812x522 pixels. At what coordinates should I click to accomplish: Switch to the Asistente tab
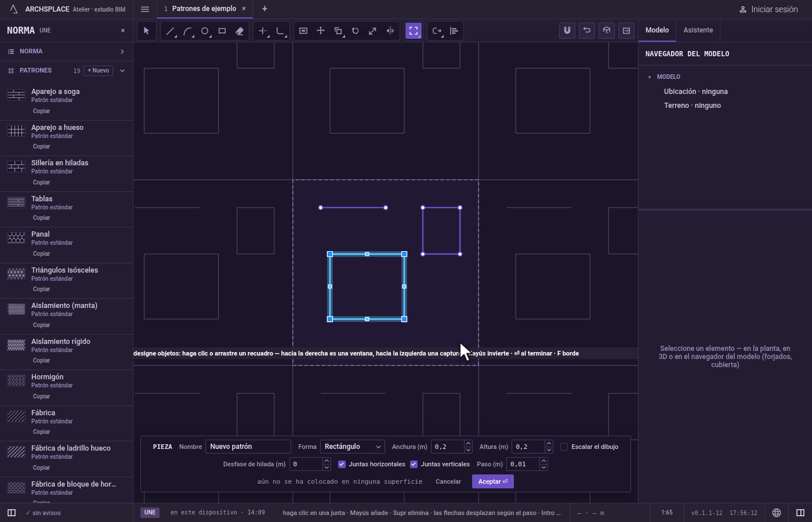click(698, 30)
